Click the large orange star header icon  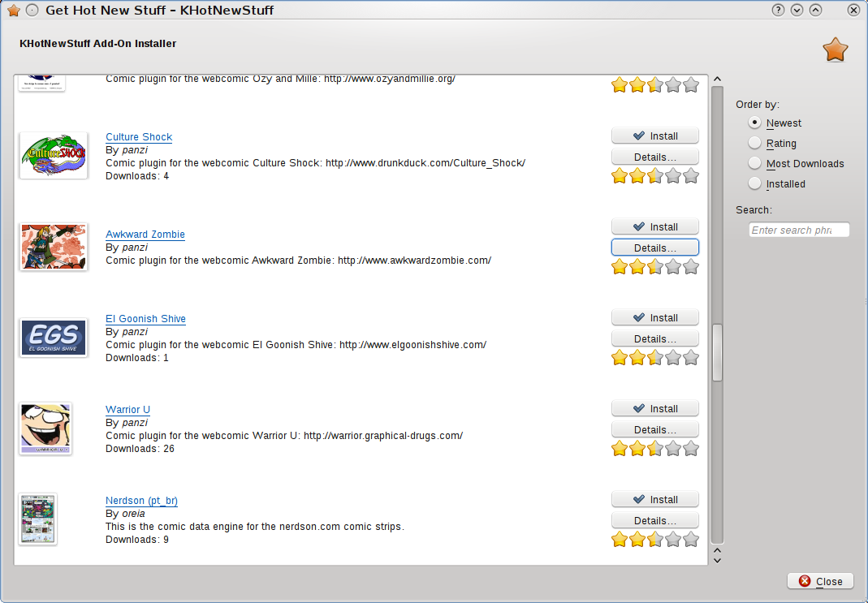(835, 50)
